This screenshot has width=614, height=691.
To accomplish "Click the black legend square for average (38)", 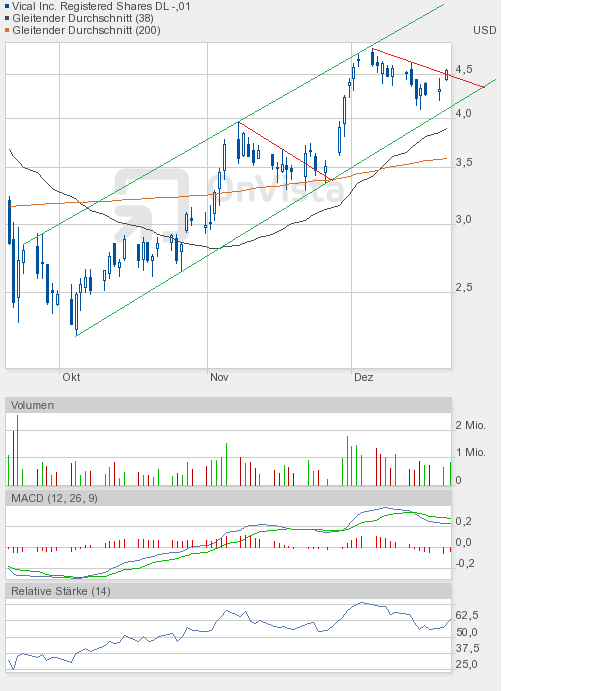I will pos(7,19).
